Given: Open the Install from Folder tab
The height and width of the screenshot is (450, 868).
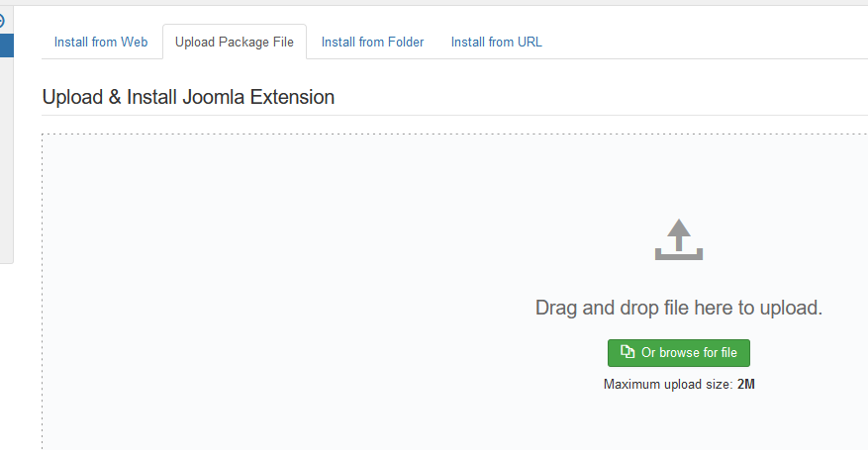Looking at the screenshot, I should tap(372, 43).
